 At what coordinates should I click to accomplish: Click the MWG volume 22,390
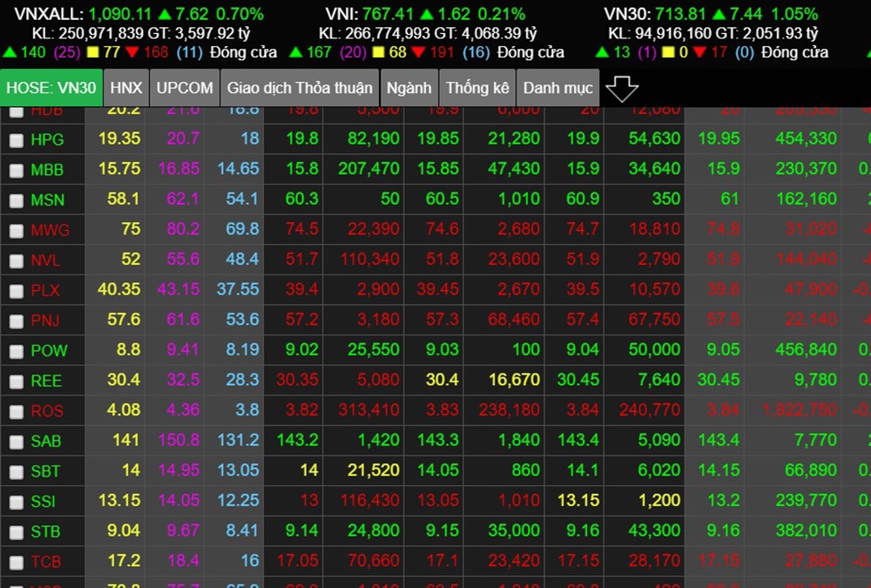coord(374,228)
